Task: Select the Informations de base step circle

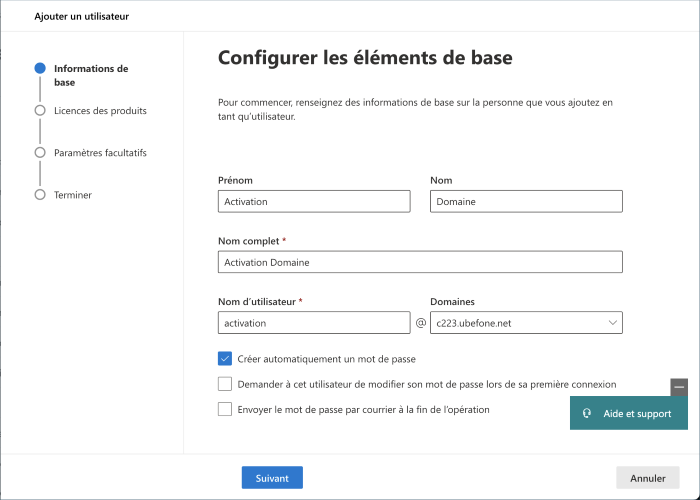Action: pos(40,68)
